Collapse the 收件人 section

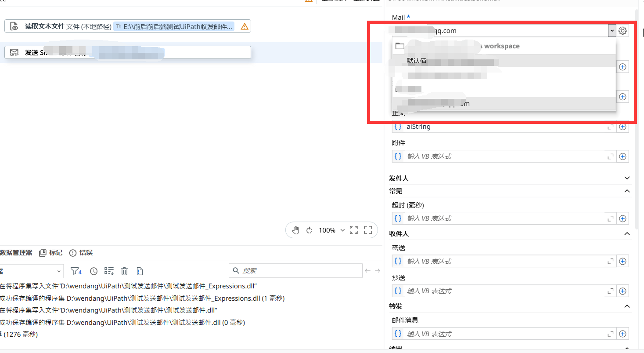tap(627, 233)
